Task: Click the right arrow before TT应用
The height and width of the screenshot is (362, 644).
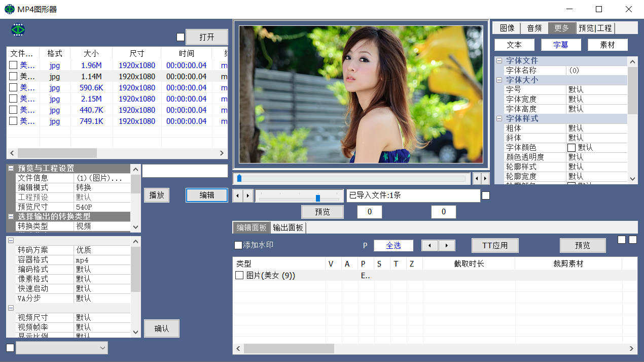Action: click(447, 246)
